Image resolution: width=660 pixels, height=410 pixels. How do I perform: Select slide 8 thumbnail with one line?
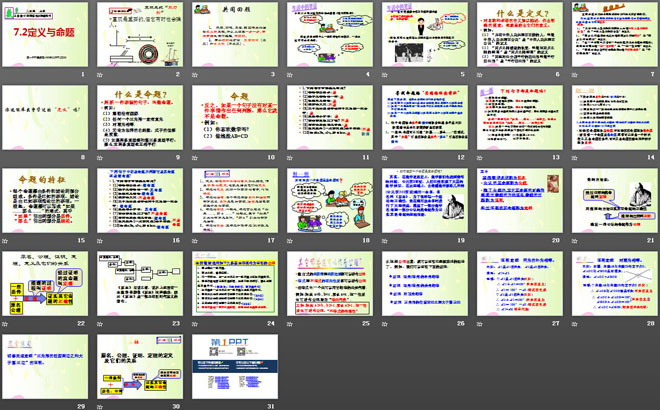(45, 117)
